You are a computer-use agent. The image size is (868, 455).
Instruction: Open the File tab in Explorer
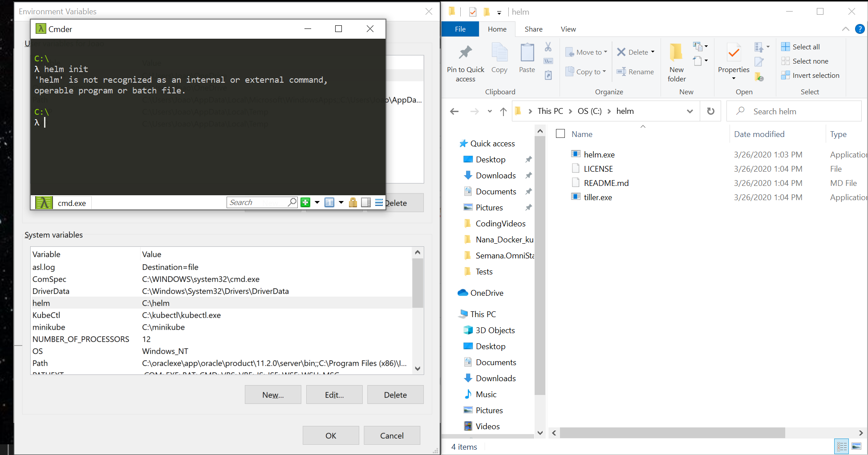click(x=460, y=29)
